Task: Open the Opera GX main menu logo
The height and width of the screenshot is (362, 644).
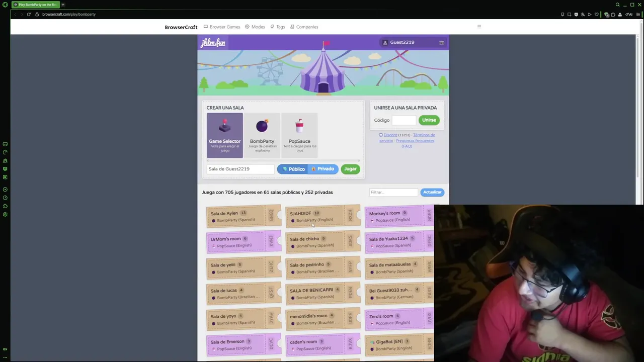Action: [5, 5]
